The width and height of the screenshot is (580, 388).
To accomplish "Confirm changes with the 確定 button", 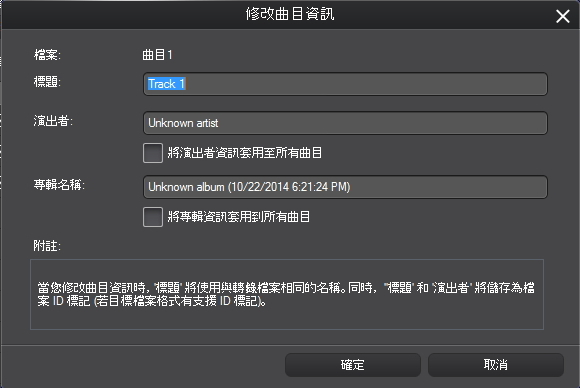I will (353, 365).
